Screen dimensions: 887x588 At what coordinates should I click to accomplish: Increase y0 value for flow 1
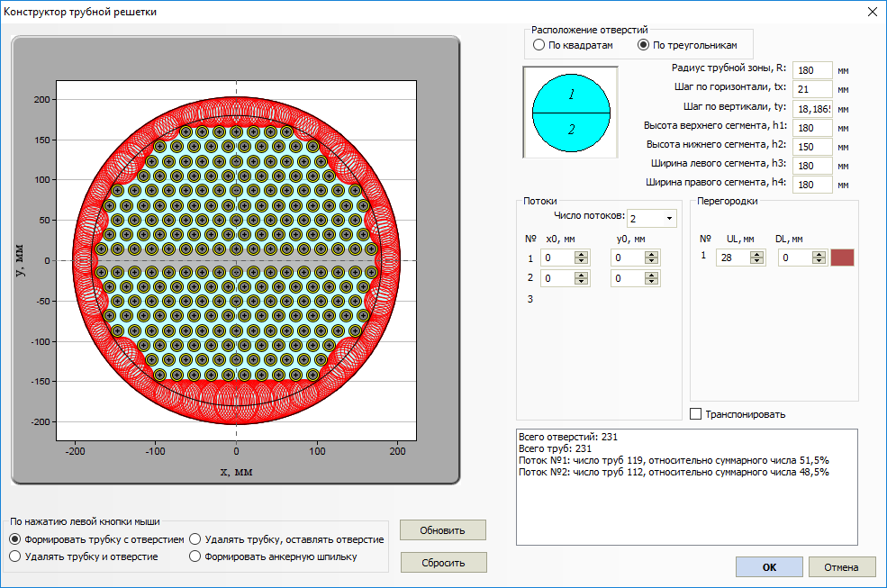[652, 254]
